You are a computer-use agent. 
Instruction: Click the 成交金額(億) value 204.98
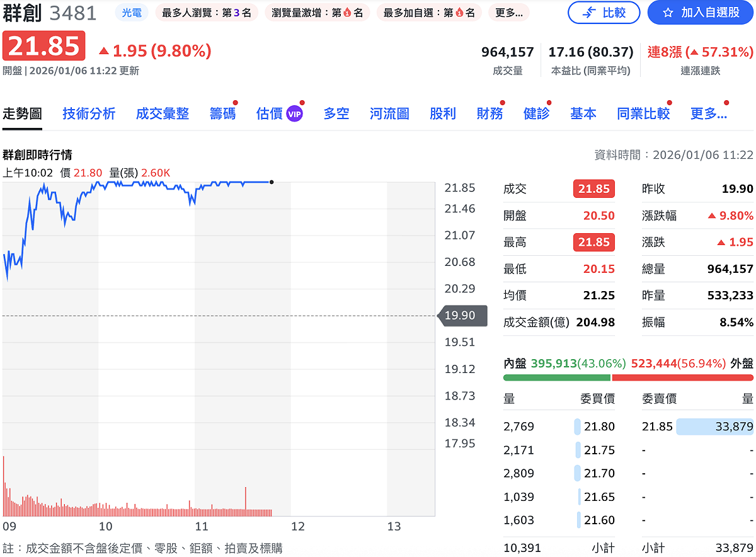[x=595, y=322]
